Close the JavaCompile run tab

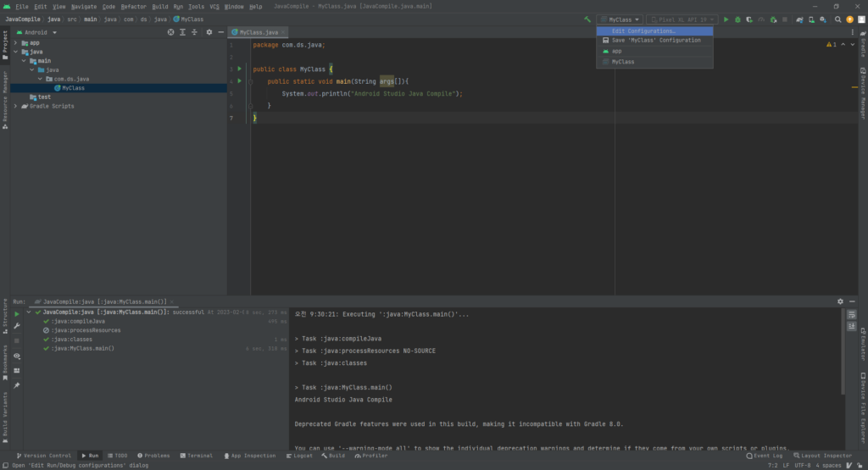pos(171,302)
